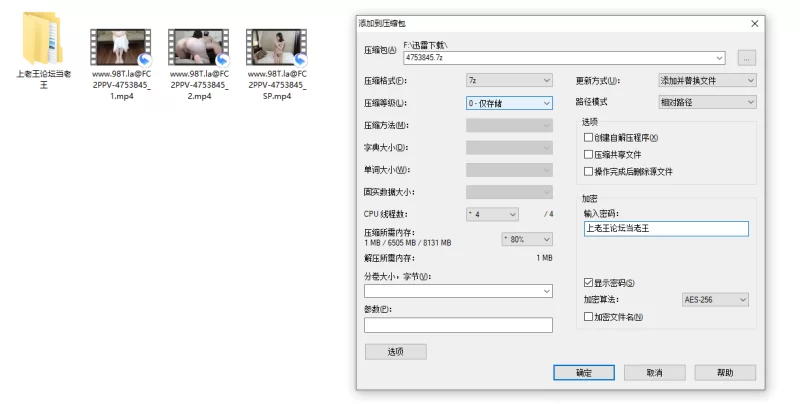Click the 确定 button
The width and height of the screenshot is (800, 404).
coord(583,372)
